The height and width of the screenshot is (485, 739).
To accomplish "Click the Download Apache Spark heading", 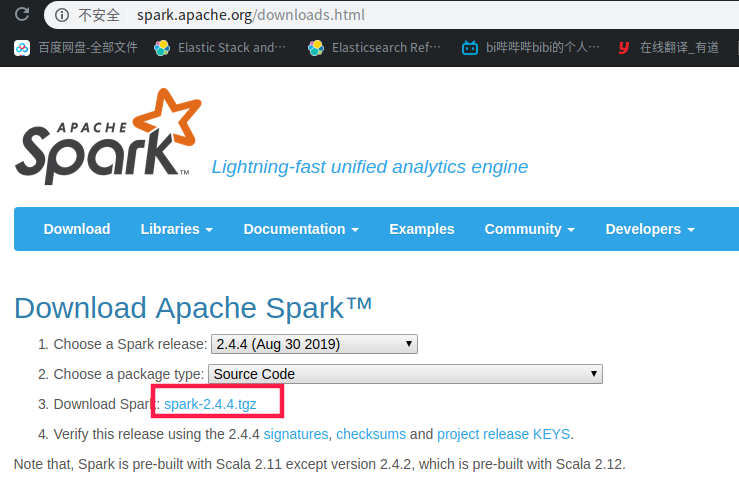I will tap(193, 308).
